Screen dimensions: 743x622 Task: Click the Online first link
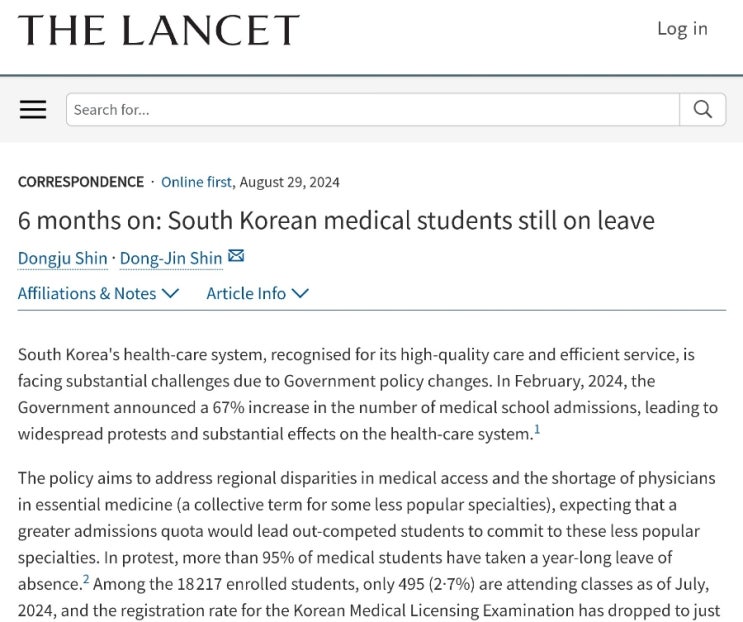pos(196,182)
